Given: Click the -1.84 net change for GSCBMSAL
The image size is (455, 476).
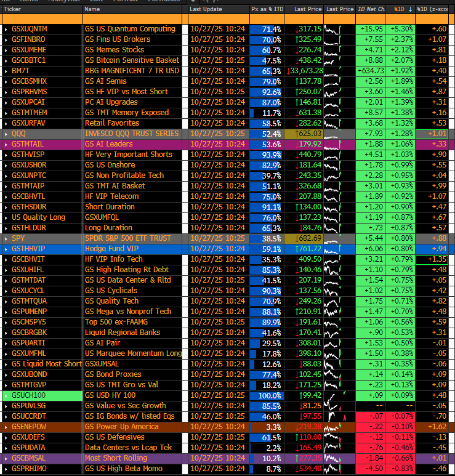Looking at the screenshot, I should click(370, 458).
